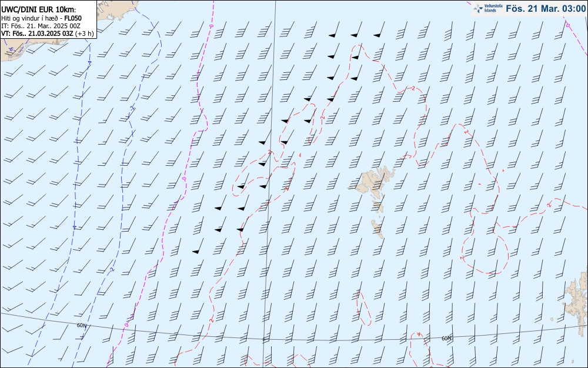Click the blue '-6' contour label over Iceland

coord(11,49)
